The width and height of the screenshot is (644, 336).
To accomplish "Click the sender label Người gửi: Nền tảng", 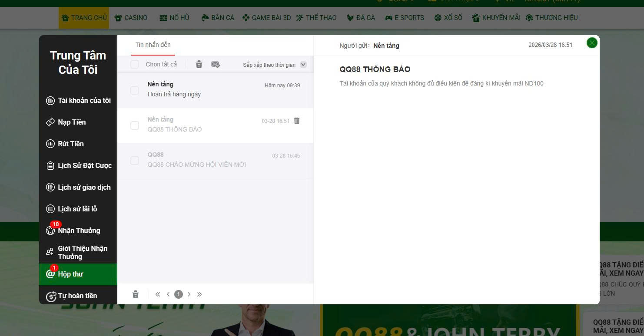I will click(369, 46).
